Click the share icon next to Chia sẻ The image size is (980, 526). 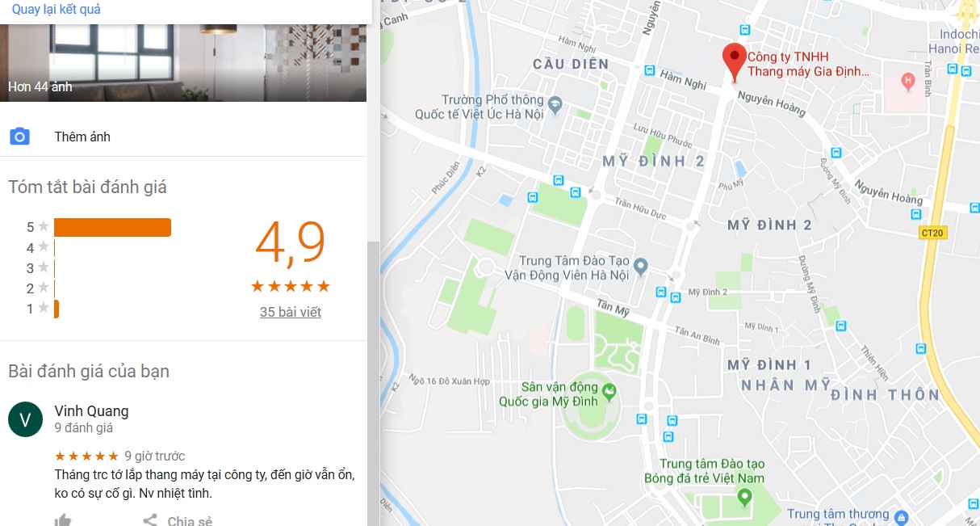point(150,520)
